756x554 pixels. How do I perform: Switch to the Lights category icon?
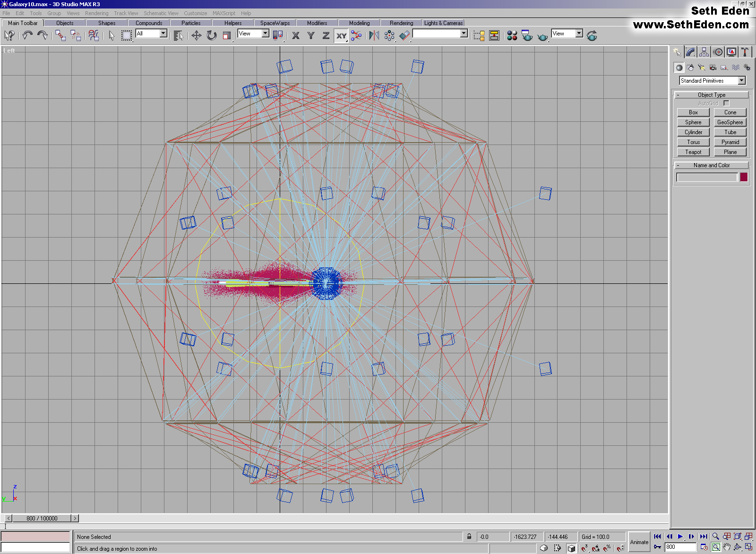click(x=701, y=68)
